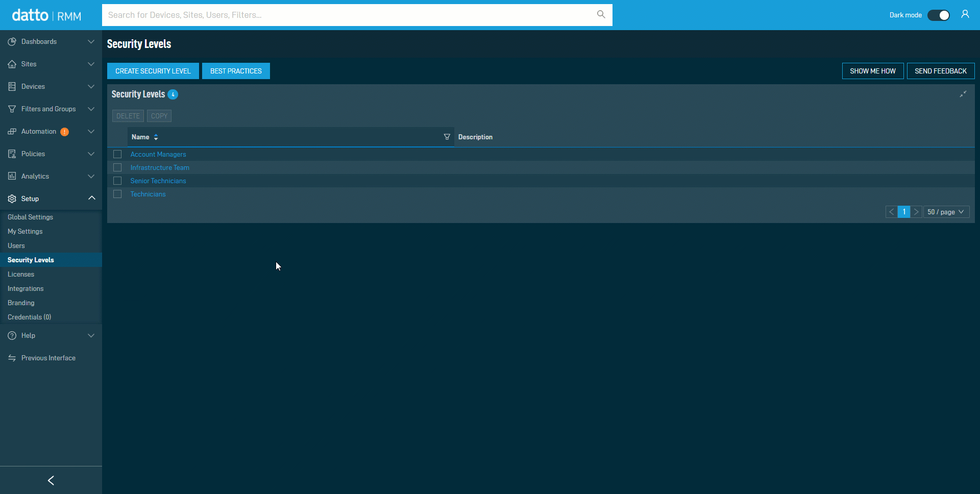Click the search magnifier icon

(601, 14)
